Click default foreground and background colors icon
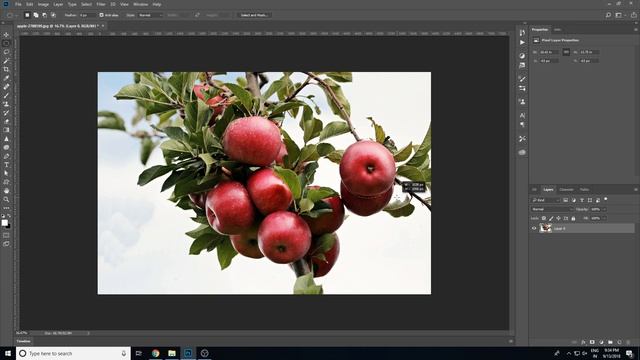 pos(3,216)
